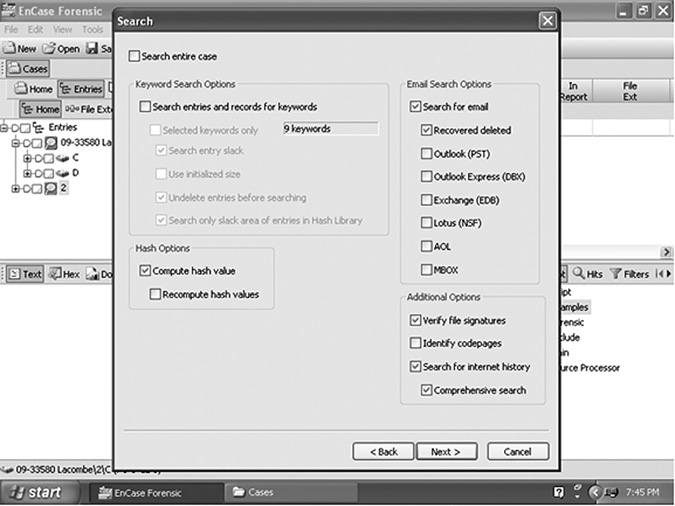Select the C drive icon in tree

coord(63,158)
